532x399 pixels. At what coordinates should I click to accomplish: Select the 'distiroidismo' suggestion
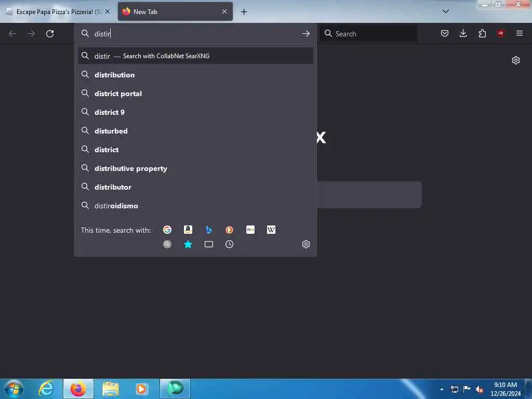tap(196, 206)
